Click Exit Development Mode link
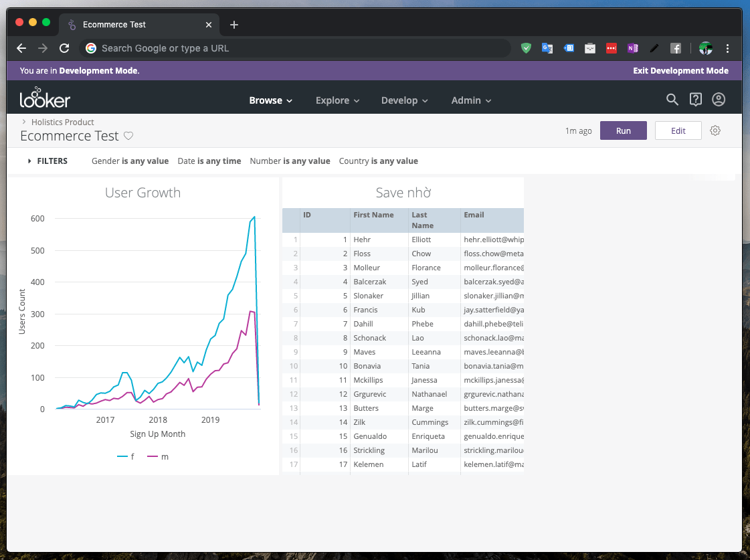 (680, 71)
